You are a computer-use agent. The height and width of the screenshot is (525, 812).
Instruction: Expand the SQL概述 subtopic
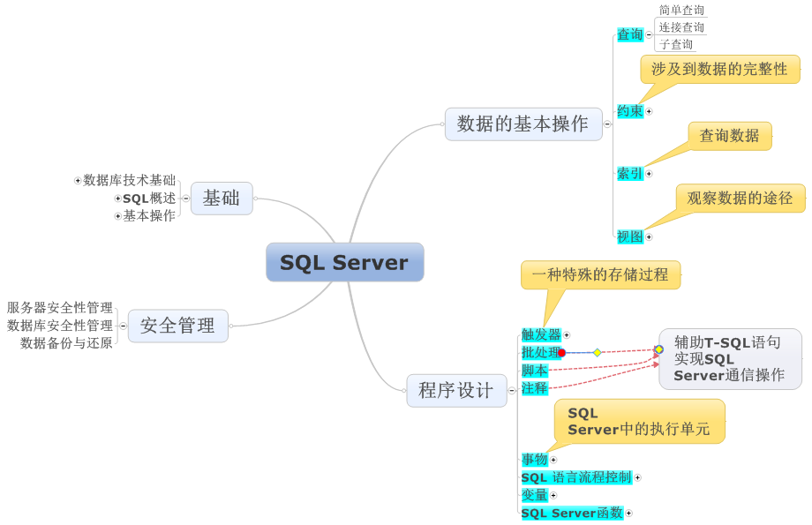click(117, 199)
